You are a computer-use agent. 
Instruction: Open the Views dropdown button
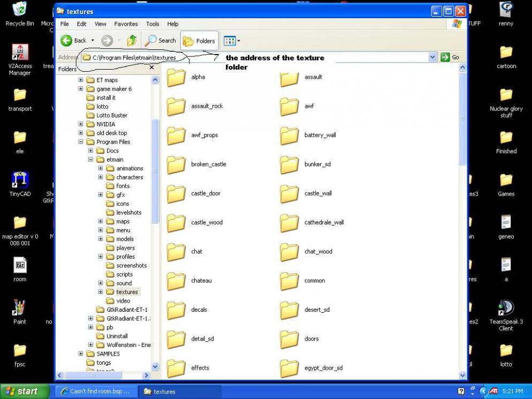(232, 41)
